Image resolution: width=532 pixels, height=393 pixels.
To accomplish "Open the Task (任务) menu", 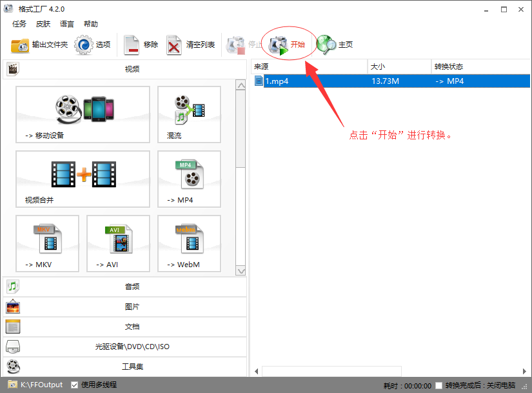I will [19, 24].
